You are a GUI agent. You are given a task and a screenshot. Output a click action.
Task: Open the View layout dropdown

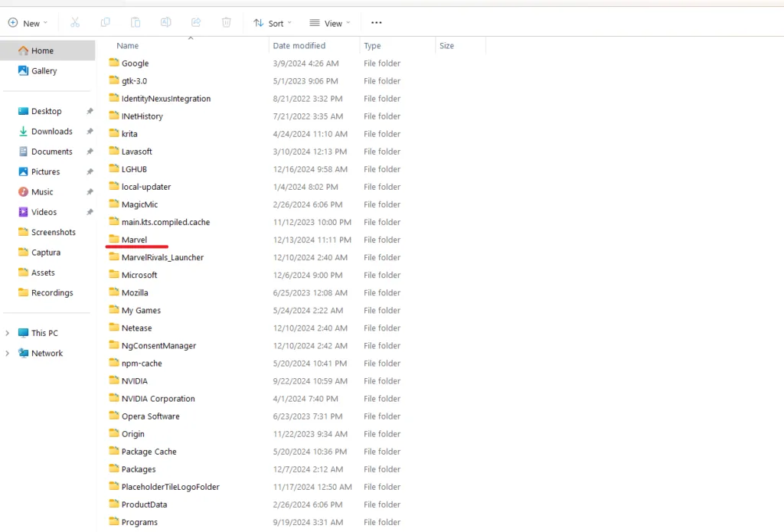coord(330,23)
